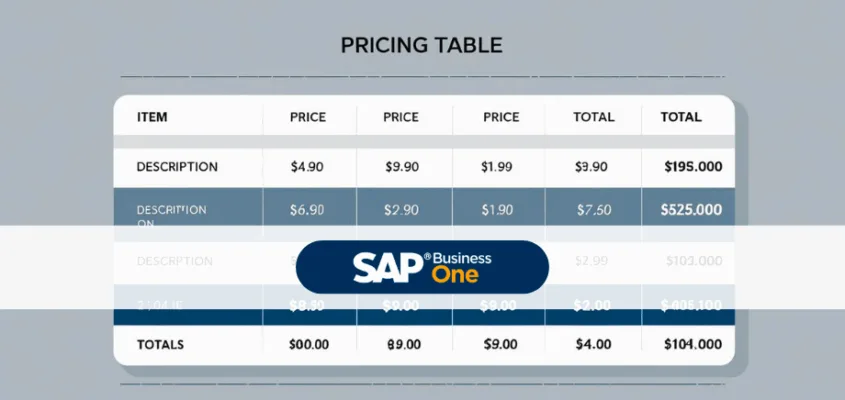Select the $4.00 totals cell
Screen dimensions: 845x400
[594, 344]
